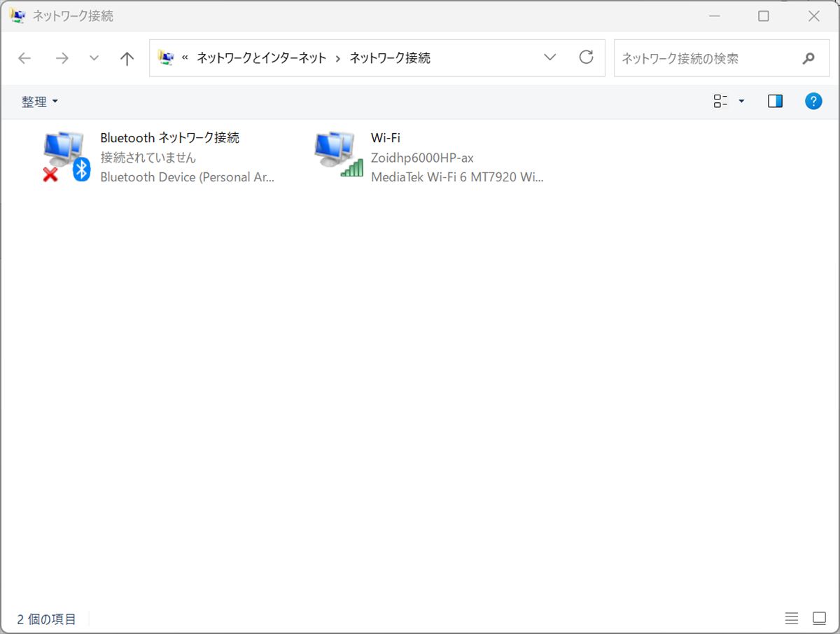Open the view options dropdown arrow
The height and width of the screenshot is (634, 840).
[741, 102]
